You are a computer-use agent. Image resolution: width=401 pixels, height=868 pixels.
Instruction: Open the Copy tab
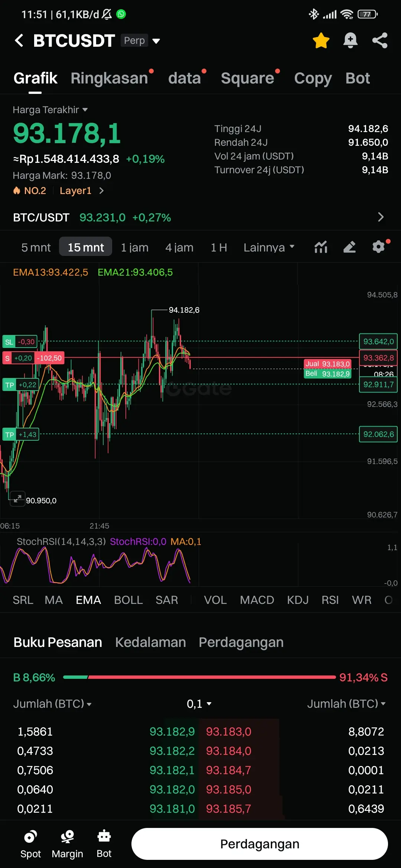coord(313,78)
